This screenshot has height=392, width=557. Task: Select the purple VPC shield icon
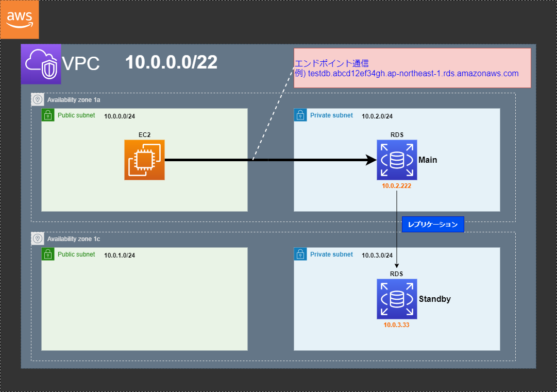point(41,64)
